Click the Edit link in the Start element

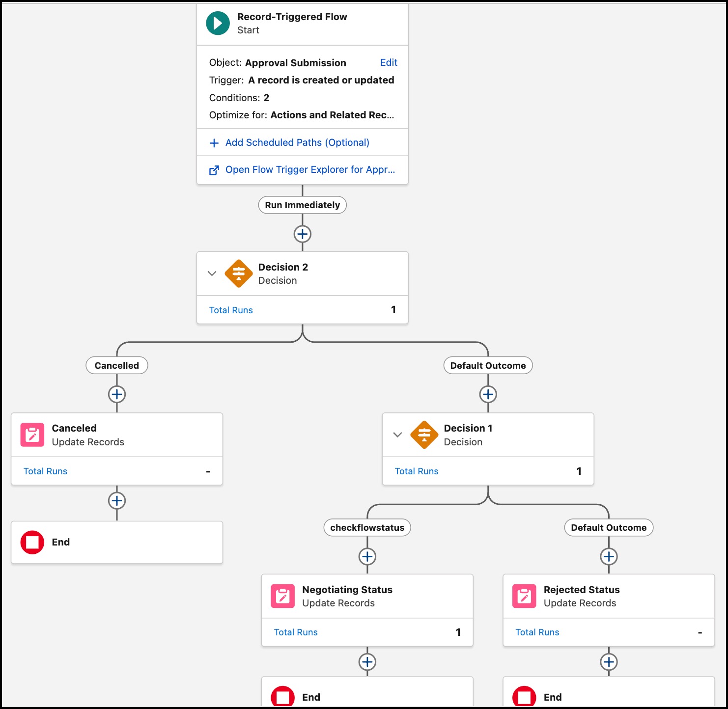point(389,62)
